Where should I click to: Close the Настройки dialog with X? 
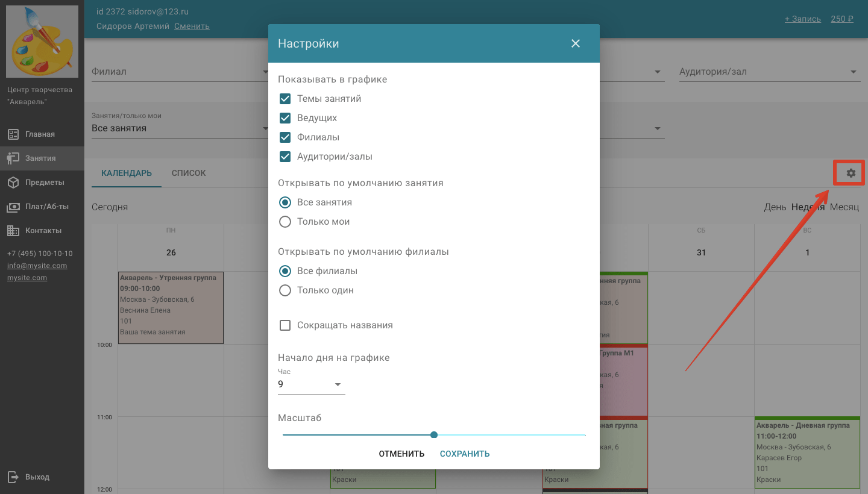[x=576, y=43]
